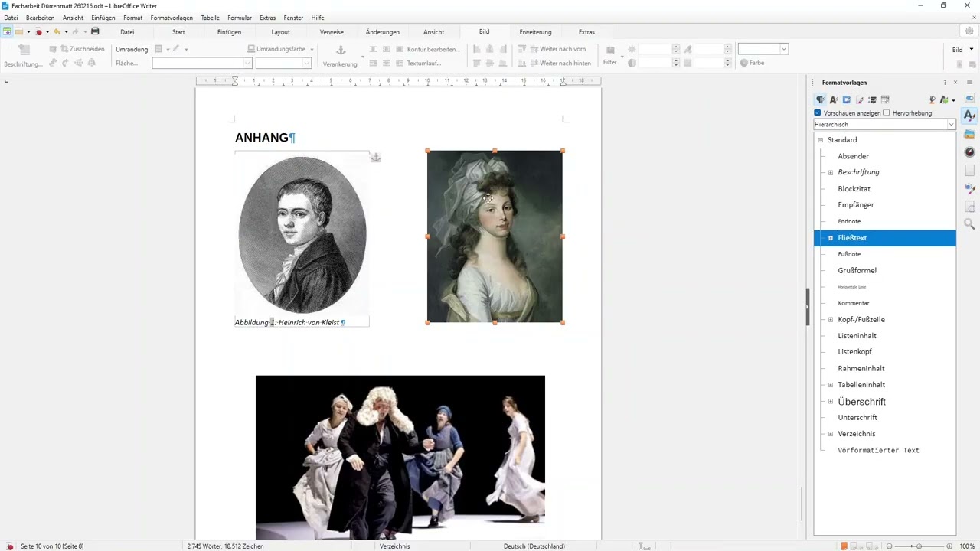
Task: Select the theater stage photo
Action: 400,457
